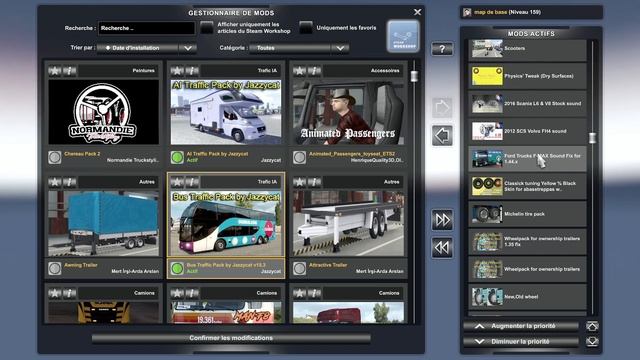Viewport: 640px width, 360px height.
Task: Click Awning Trailer blue trailer thumbnail
Action: 104,224
